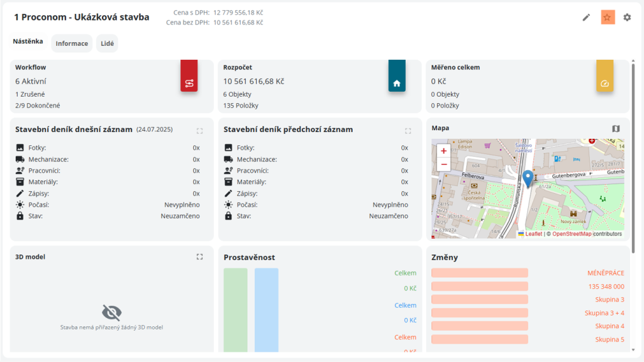The height and width of the screenshot is (362, 644).
Task: Expand today's Stavební deník to fullscreen
Action: coord(199,131)
